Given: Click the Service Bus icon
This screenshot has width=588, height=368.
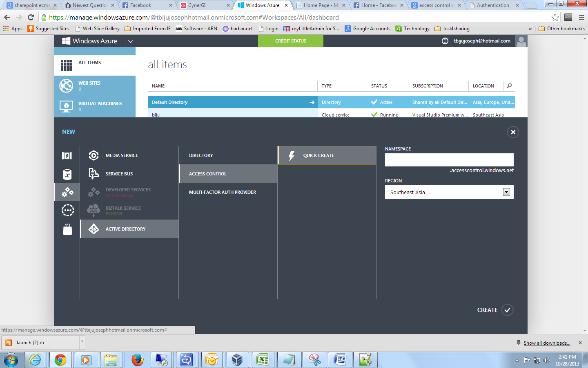Looking at the screenshot, I should (94, 174).
